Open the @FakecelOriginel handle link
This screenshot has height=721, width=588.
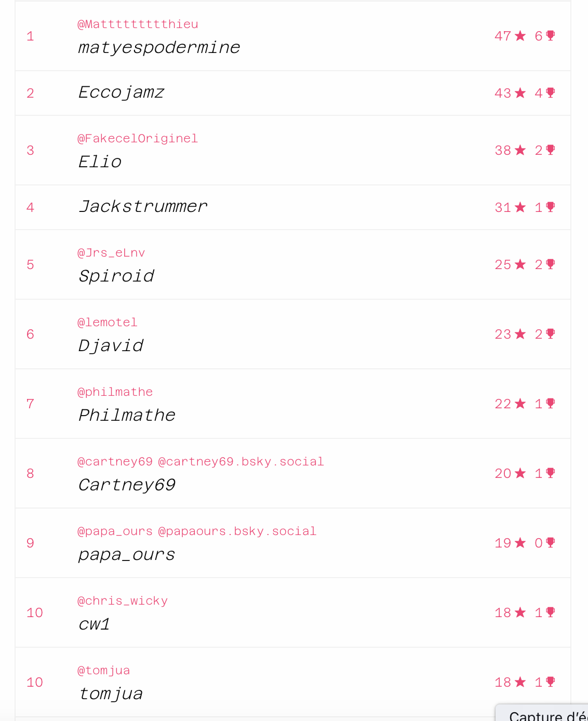coord(138,139)
